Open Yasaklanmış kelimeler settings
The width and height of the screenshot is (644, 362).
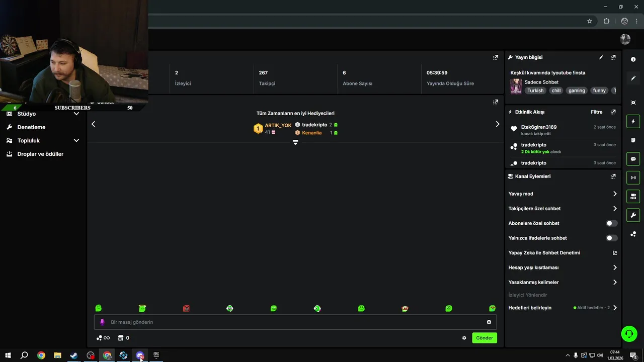pos(562,282)
